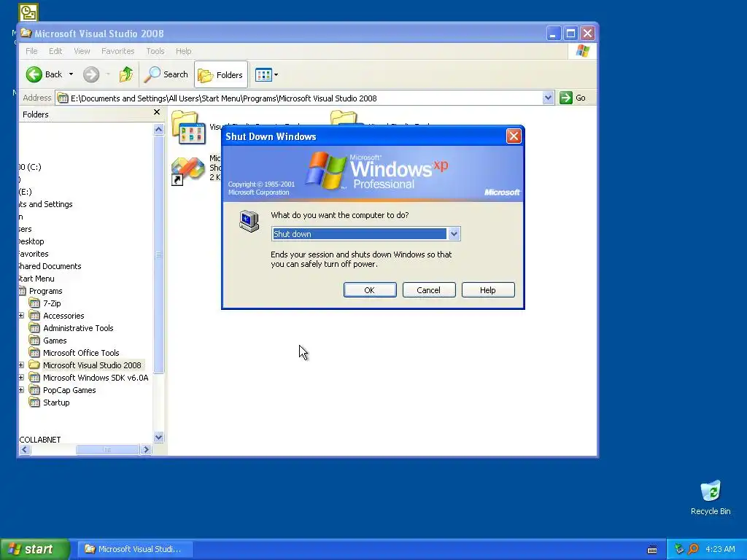Click folder tree scroll right arrow
This screenshot has height=560, width=747.
[x=146, y=449]
